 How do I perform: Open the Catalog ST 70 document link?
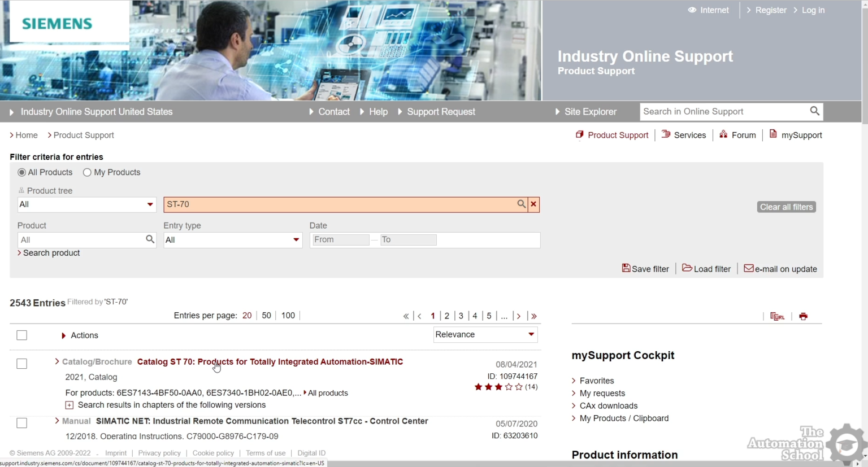(270, 362)
